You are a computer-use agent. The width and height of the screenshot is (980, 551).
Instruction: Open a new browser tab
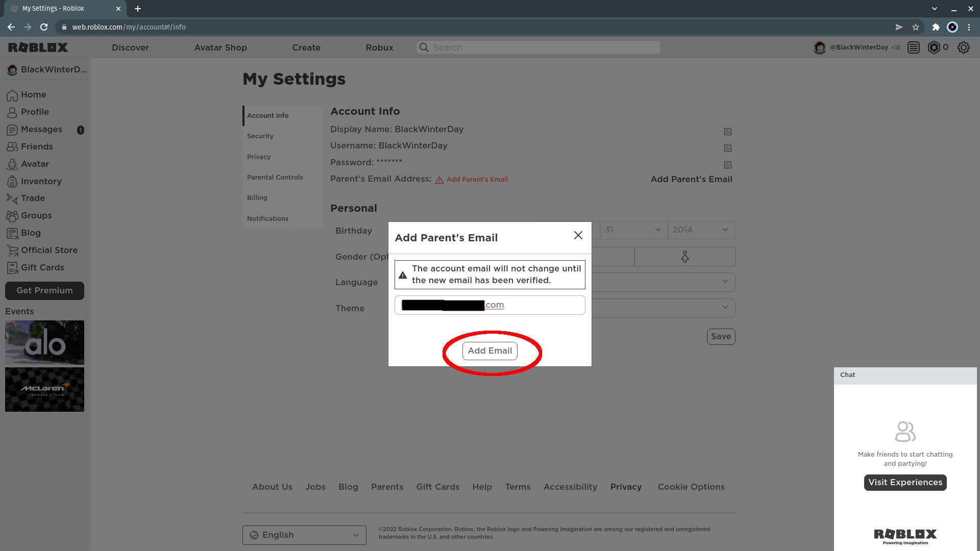[x=138, y=9]
